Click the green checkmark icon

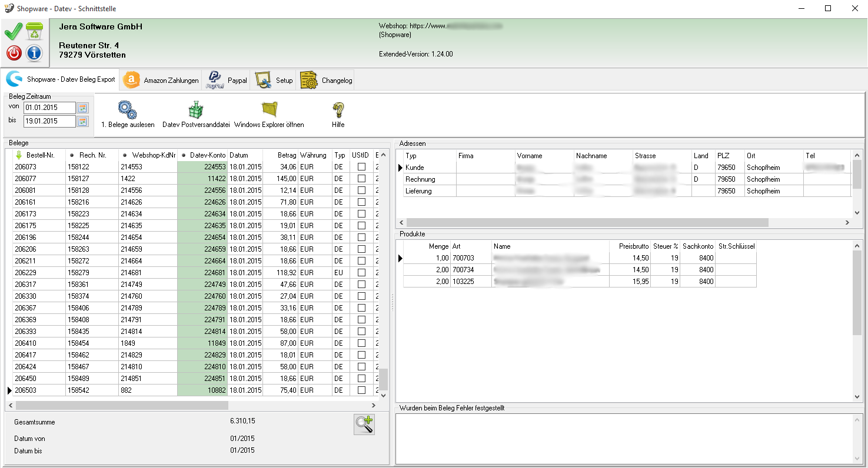[13, 31]
